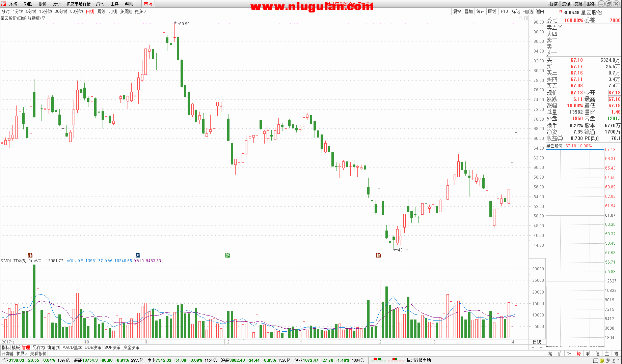Screen dimensions: 622x364
Task: Select the MACD基本 indicator tab
Action: pyautogui.click(x=72, y=347)
